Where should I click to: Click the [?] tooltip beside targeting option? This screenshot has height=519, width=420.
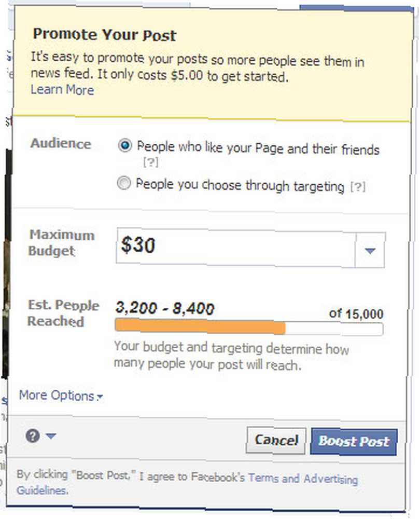pyautogui.click(x=358, y=187)
